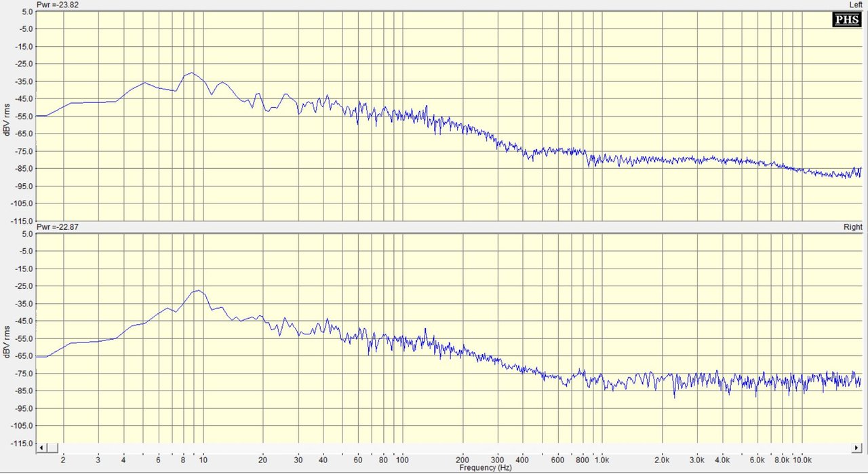Click the right arrow of the horizontal scrollbar
Screen dimensions: 868x474
tap(856, 448)
